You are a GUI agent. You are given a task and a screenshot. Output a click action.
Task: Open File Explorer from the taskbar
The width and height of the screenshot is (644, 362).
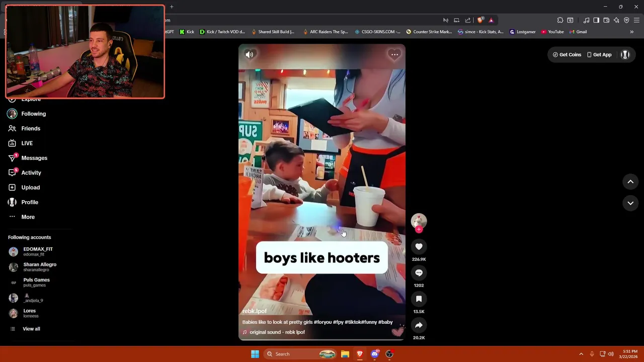point(345,354)
